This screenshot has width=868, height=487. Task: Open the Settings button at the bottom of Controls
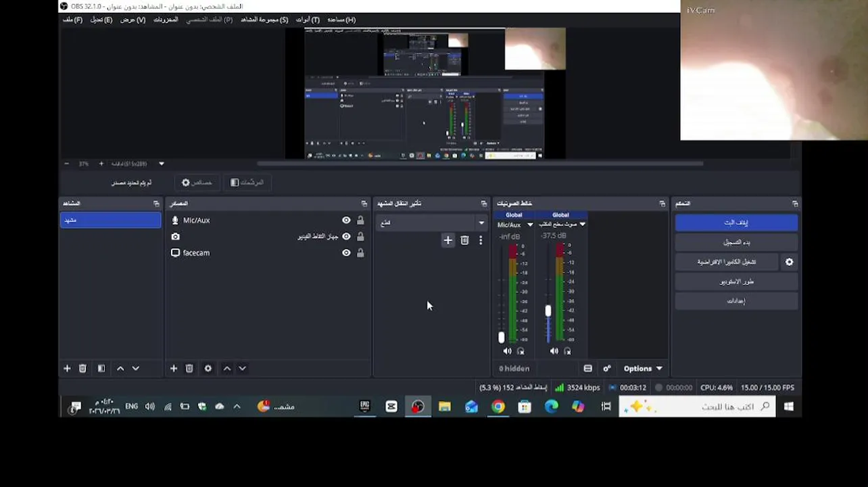click(x=736, y=301)
